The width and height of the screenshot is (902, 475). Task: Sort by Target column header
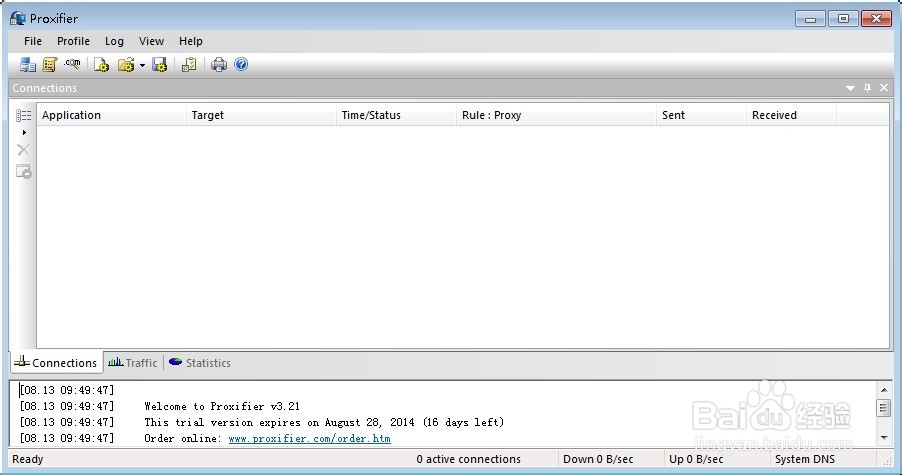pyautogui.click(x=261, y=115)
